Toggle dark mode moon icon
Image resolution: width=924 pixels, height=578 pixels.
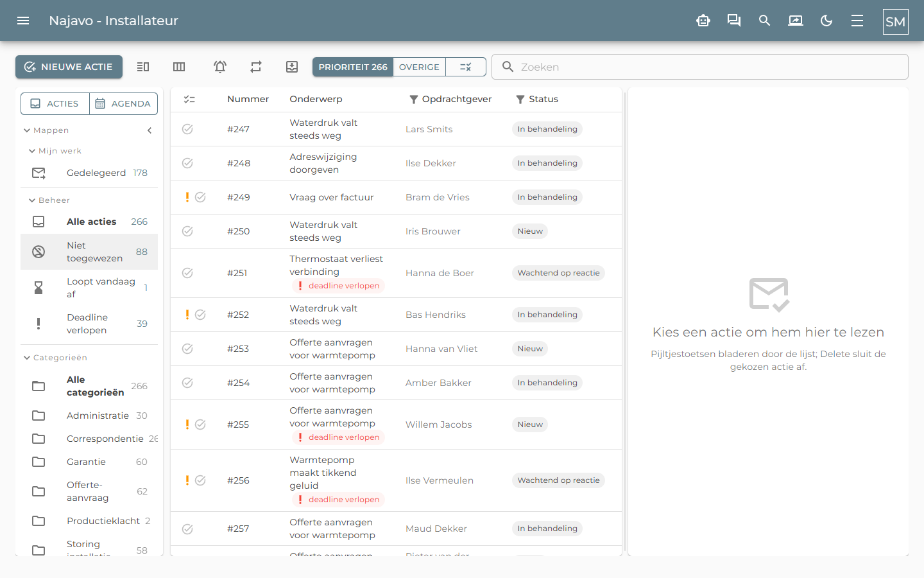click(x=826, y=21)
